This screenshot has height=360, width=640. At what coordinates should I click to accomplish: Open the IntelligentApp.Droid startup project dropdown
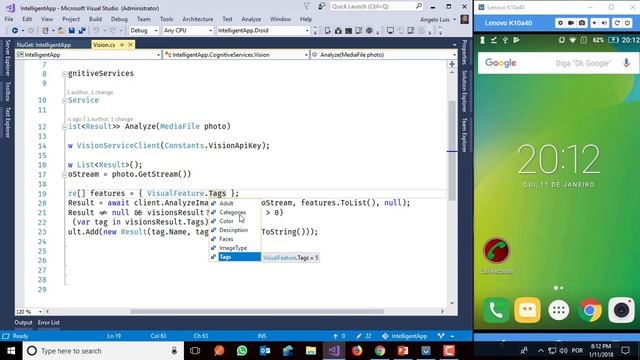tap(263, 31)
